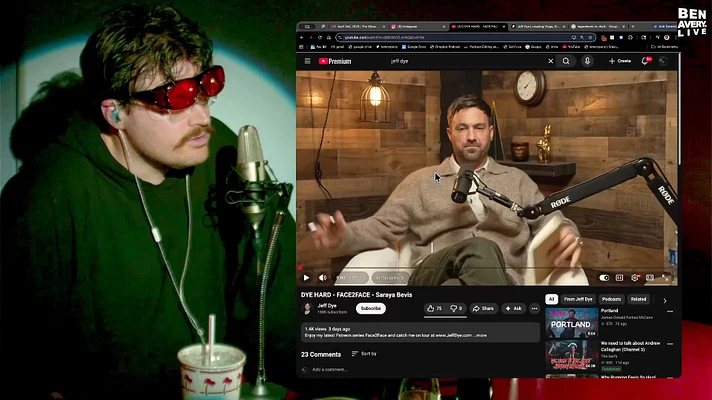Open the Portland video thumbnail
Viewport: 712px width, 400px height.
tap(572, 323)
